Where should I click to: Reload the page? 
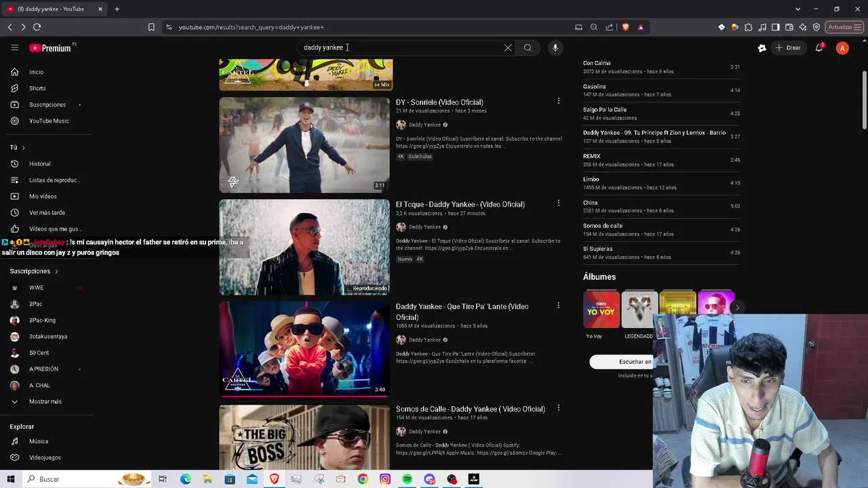[37, 27]
